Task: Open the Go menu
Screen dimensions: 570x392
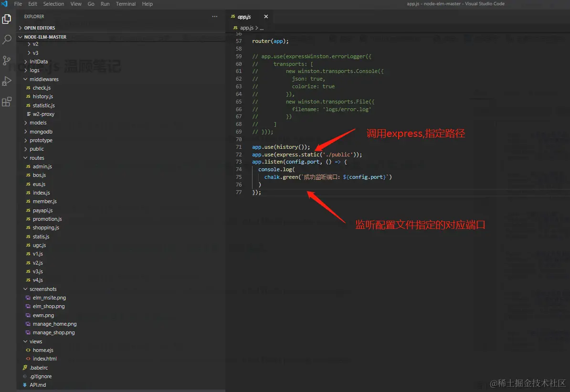Action: (x=91, y=4)
